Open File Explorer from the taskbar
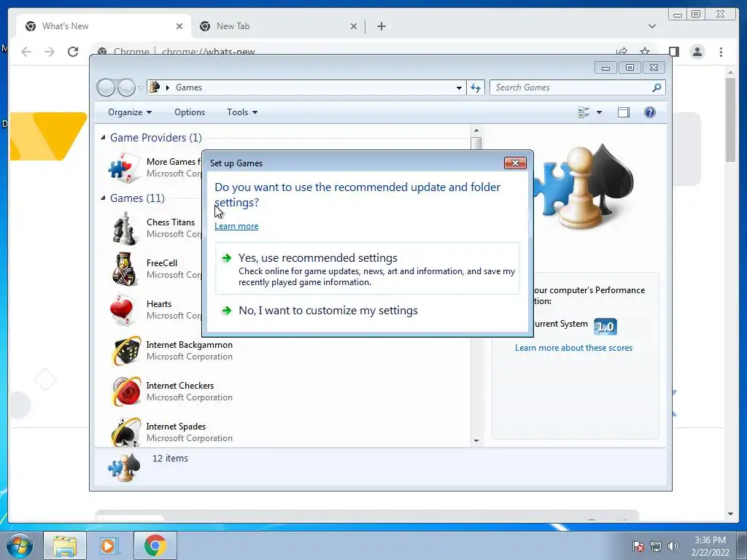The width and height of the screenshot is (747, 560). [65, 545]
